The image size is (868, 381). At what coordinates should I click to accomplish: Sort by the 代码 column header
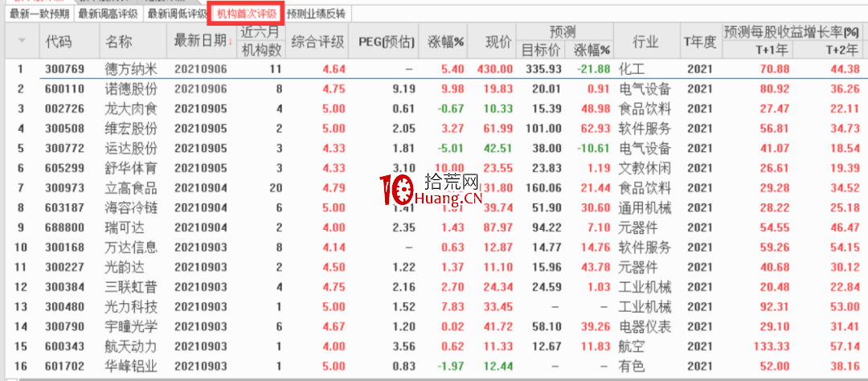tap(59, 41)
